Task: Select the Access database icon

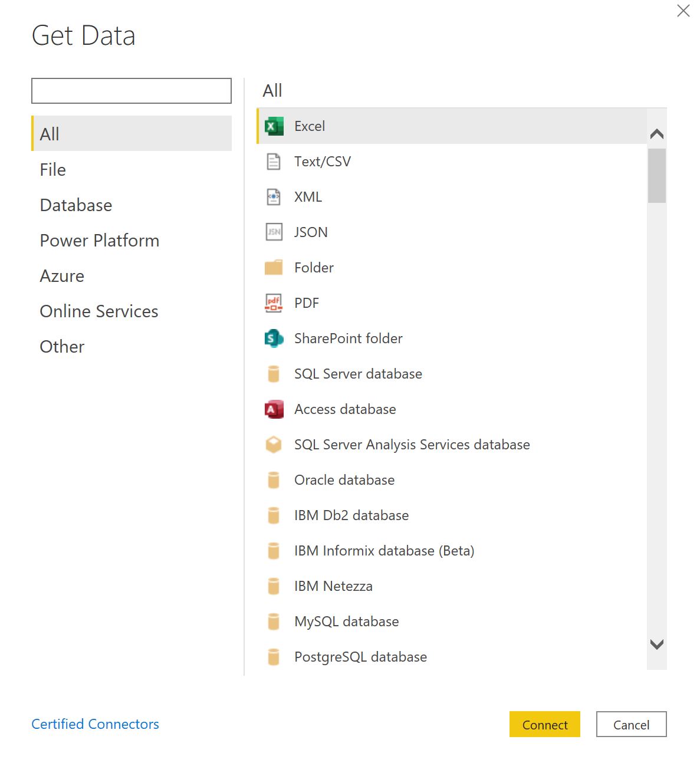Action: tap(273, 409)
